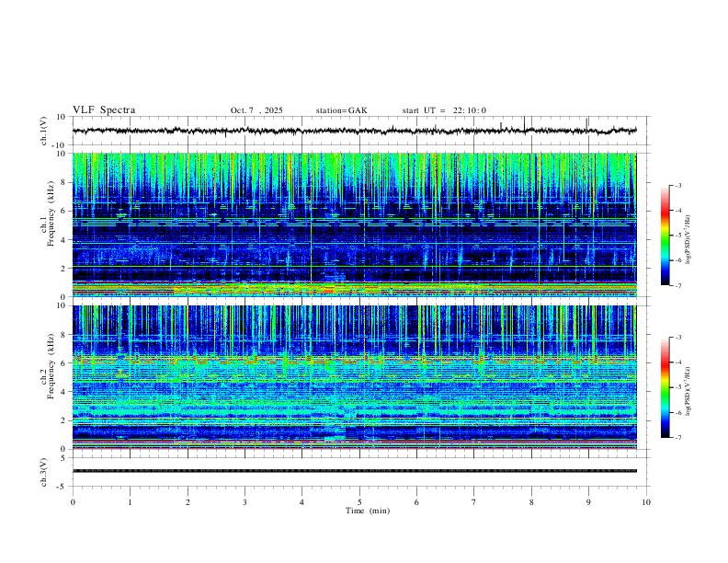
Task: Click the "10" tick on the time axis
Action: tap(646, 502)
